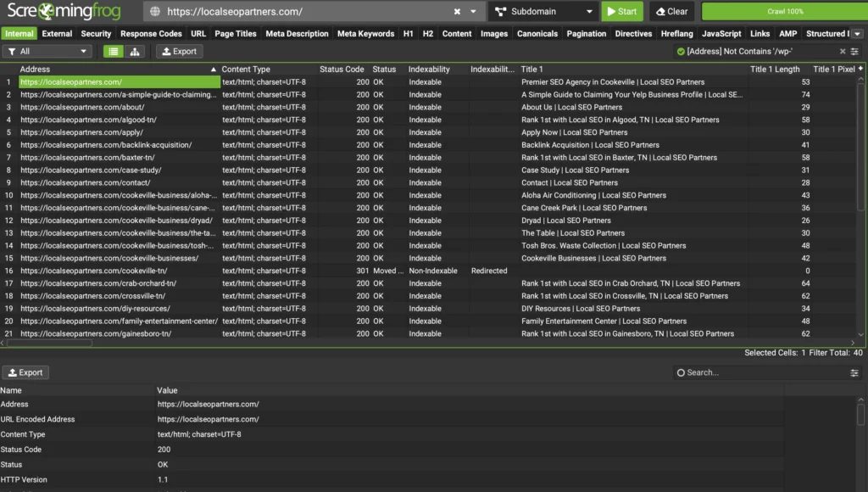Add columns with the plus icon
The height and width of the screenshot is (492, 868).
860,69
